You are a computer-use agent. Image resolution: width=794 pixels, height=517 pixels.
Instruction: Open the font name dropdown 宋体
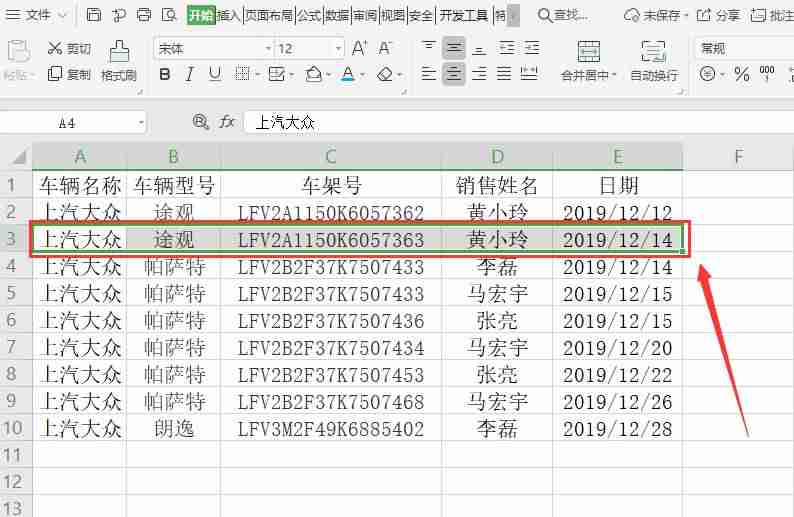268,49
